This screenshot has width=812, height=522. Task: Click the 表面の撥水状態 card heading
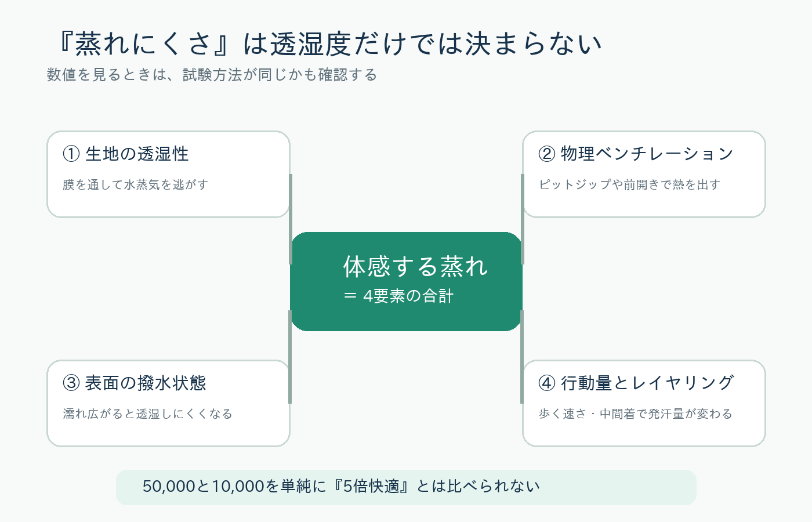coord(146,383)
